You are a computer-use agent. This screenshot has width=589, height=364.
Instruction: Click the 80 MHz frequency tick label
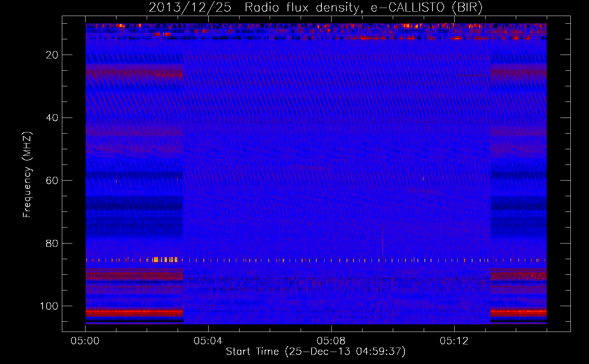52,243
